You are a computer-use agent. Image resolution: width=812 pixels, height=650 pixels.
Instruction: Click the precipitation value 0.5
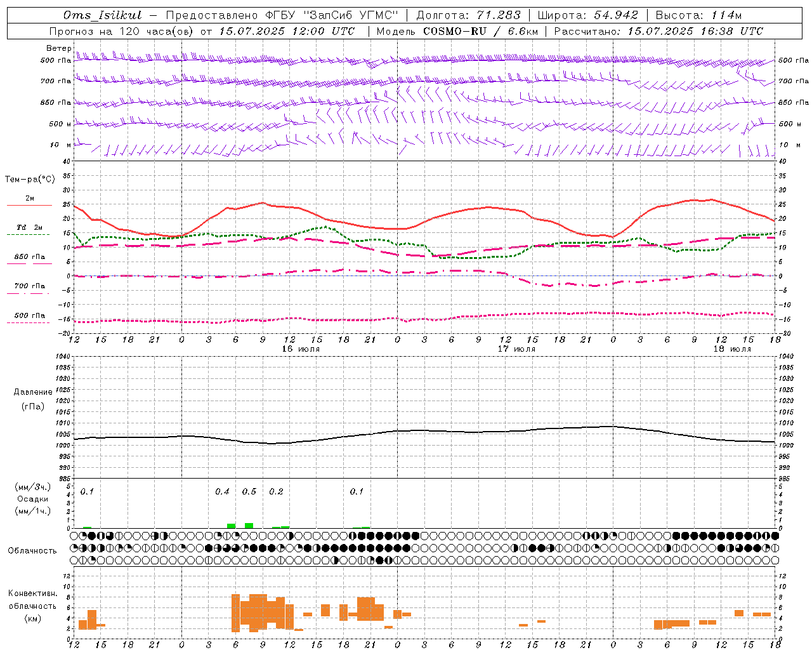tap(249, 491)
